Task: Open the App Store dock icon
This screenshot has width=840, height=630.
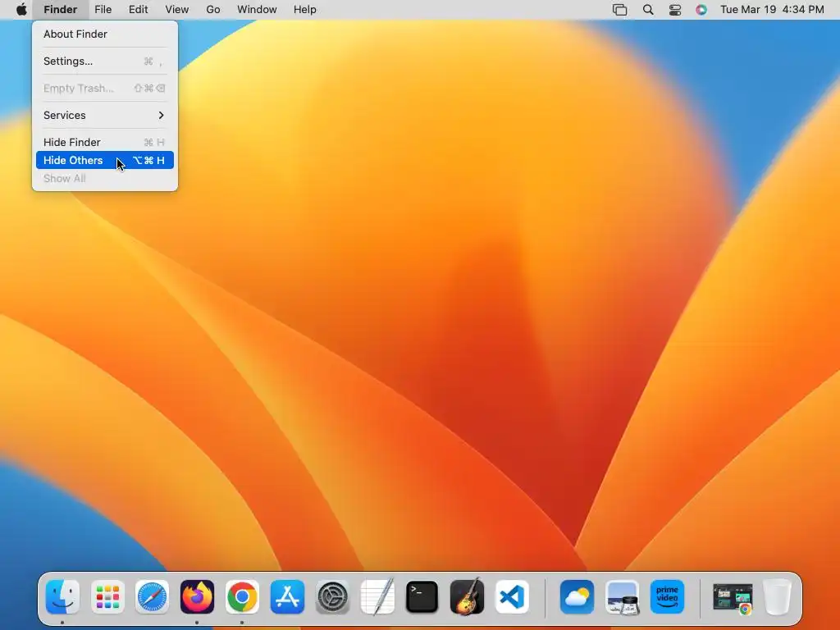Action: click(x=287, y=597)
